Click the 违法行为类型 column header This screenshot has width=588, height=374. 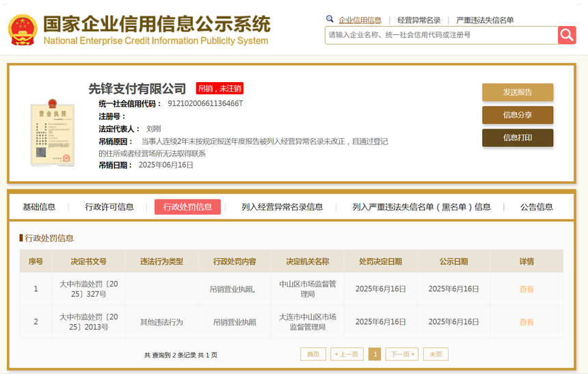pyautogui.click(x=161, y=261)
